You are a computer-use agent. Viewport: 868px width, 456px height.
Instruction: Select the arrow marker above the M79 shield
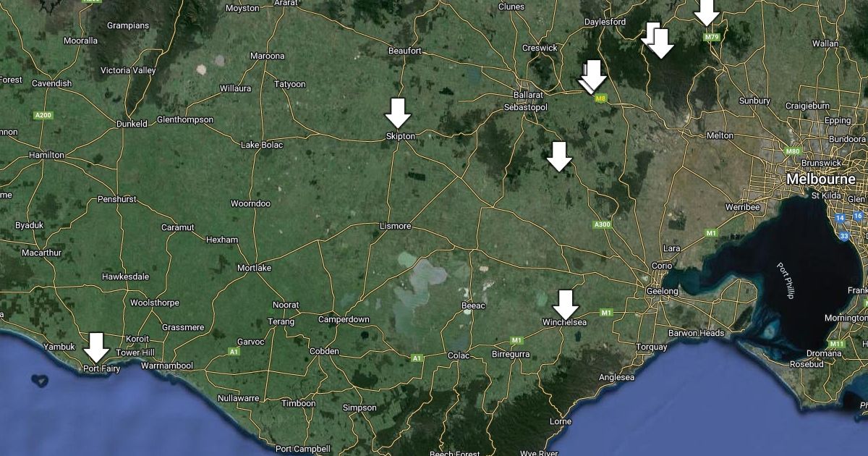coord(707,12)
